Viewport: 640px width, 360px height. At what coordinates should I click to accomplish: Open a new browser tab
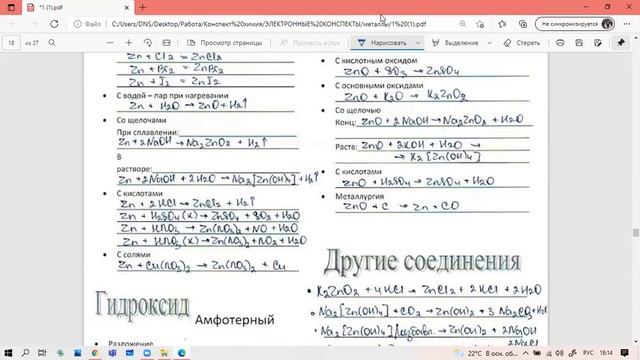[142, 7]
